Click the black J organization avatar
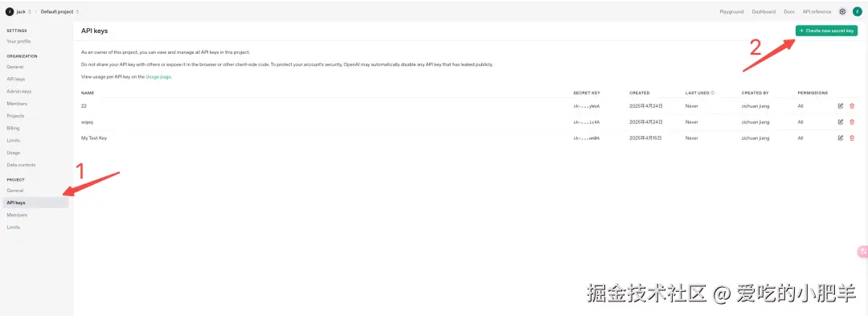868x316 pixels. click(x=10, y=11)
